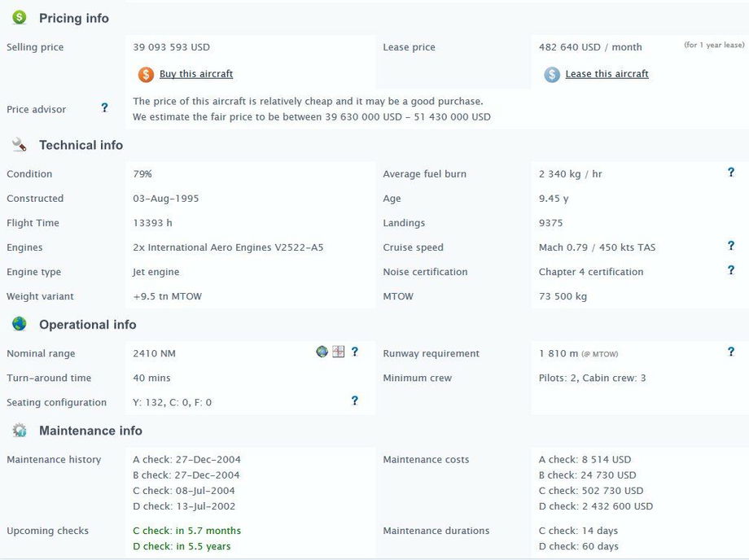Click the upcoming C check text
Screen dimensions: 749x560
coord(187,531)
